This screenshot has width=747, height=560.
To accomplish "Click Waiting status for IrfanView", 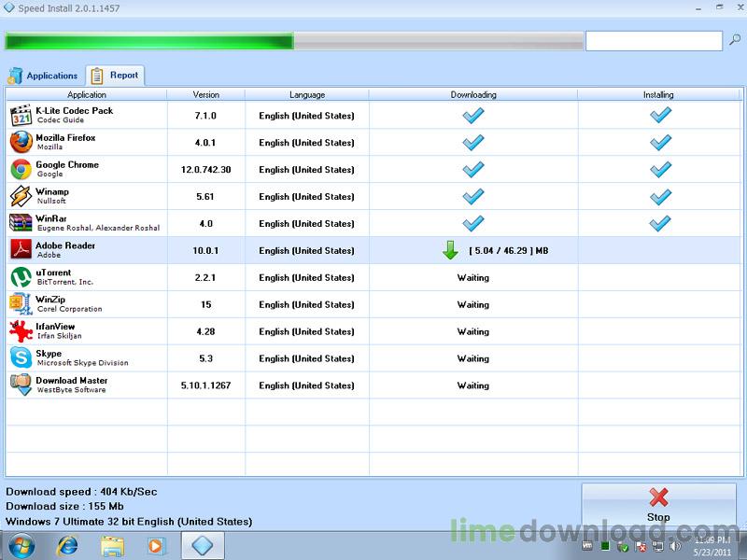I will pyautogui.click(x=473, y=331).
